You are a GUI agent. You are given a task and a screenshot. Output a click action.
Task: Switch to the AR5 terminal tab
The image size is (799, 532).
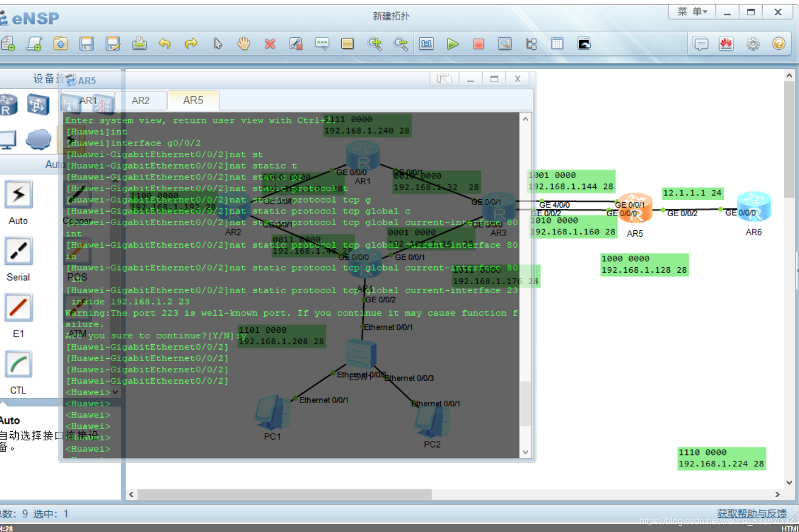click(x=193, y=100)
